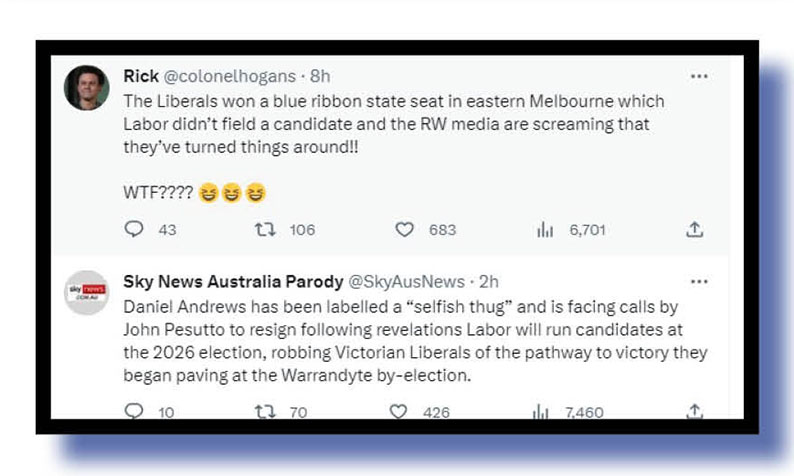Click the @colonelhogans handle

click(228, 76)
